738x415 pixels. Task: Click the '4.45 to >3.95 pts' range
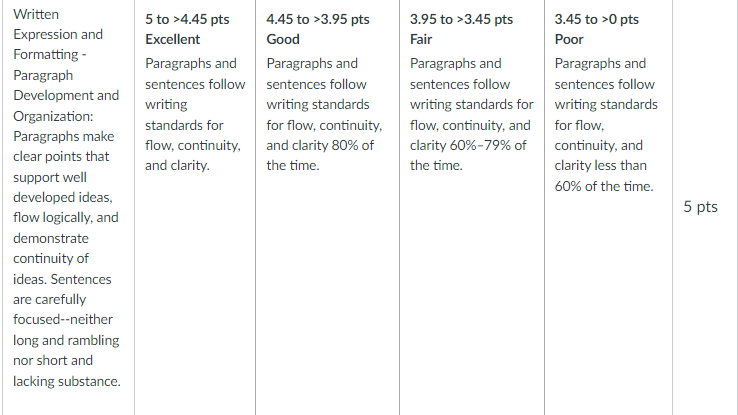click(318, 19)
